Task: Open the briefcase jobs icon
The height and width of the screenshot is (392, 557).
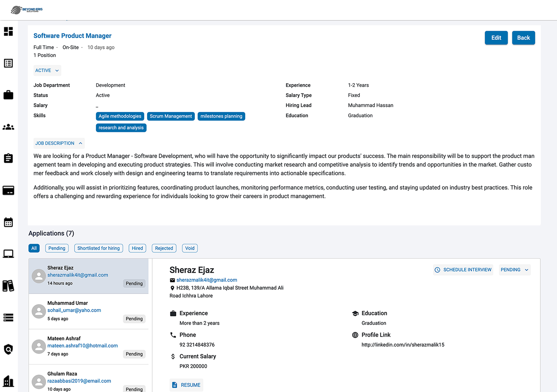Action: tap(8, 95)
